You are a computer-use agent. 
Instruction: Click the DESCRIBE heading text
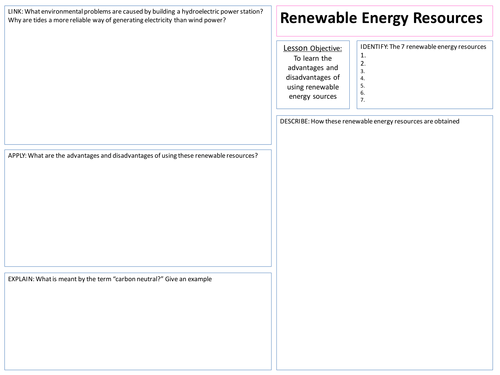[369, 121]
